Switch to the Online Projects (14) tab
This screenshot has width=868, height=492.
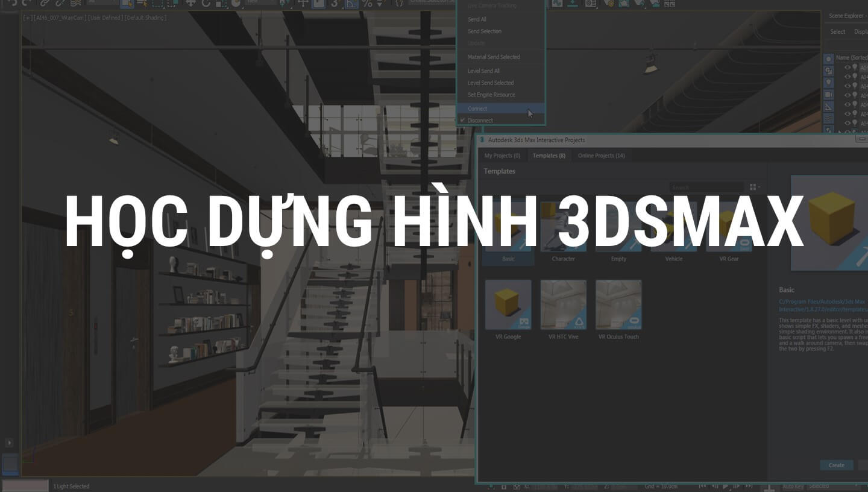pyautogui.click(x=601, y=156)
